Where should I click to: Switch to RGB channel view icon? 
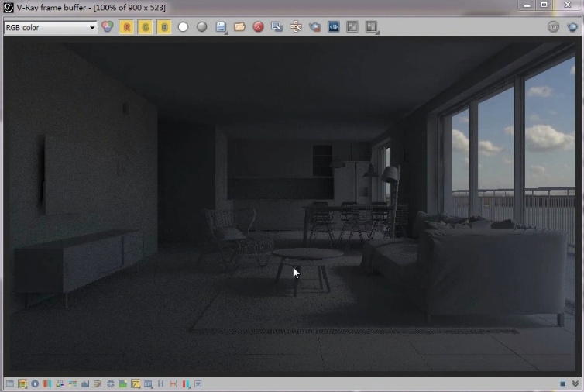(107, 27)
